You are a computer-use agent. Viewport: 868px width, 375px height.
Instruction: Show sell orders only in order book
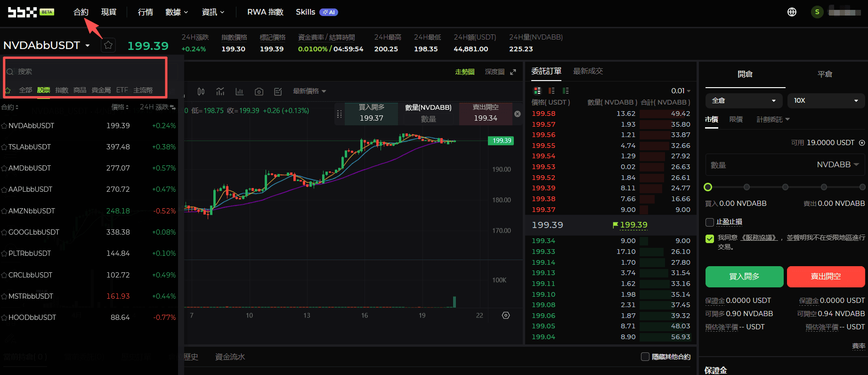(x=552, y=90)
